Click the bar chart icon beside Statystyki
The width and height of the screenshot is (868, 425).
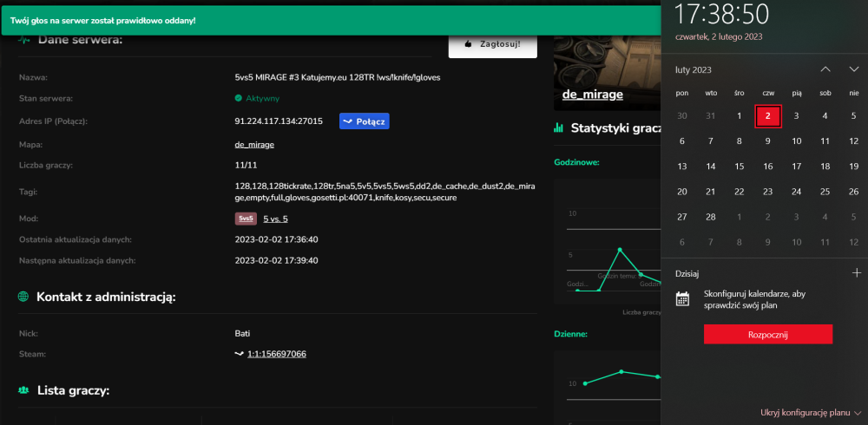(x=558, y=128)
